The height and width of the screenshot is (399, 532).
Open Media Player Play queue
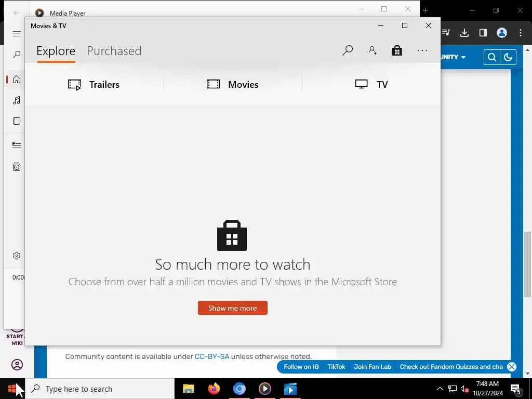click(x=16, y=145)
